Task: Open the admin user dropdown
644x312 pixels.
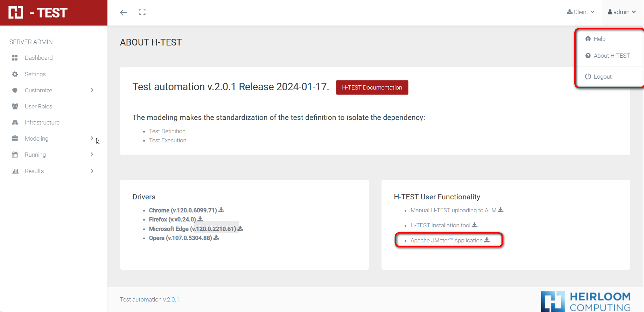Action: point(622,12)
